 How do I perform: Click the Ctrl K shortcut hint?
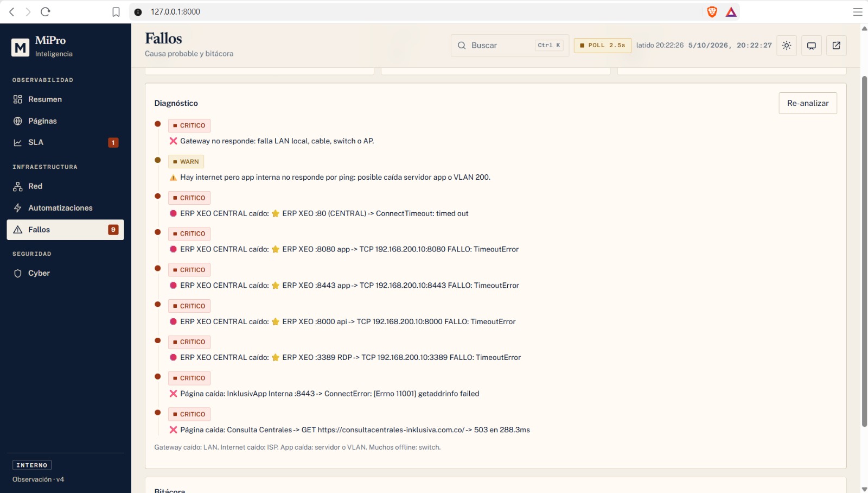(x=549, y=46)
